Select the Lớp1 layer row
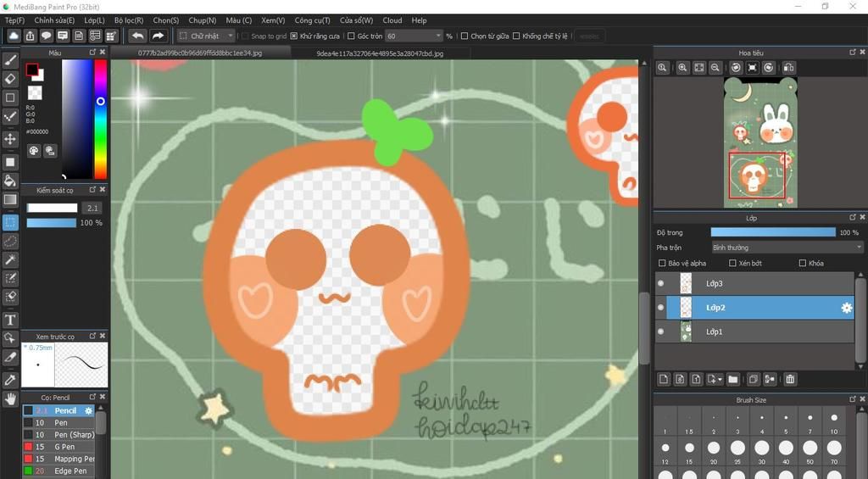Viewport: 868px width, 479px height. 755,331
